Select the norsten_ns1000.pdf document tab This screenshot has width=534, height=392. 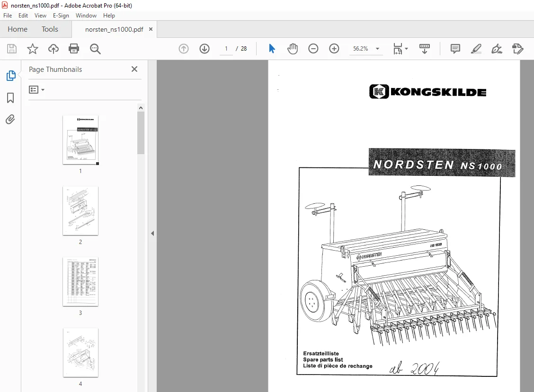click(114, 30)
